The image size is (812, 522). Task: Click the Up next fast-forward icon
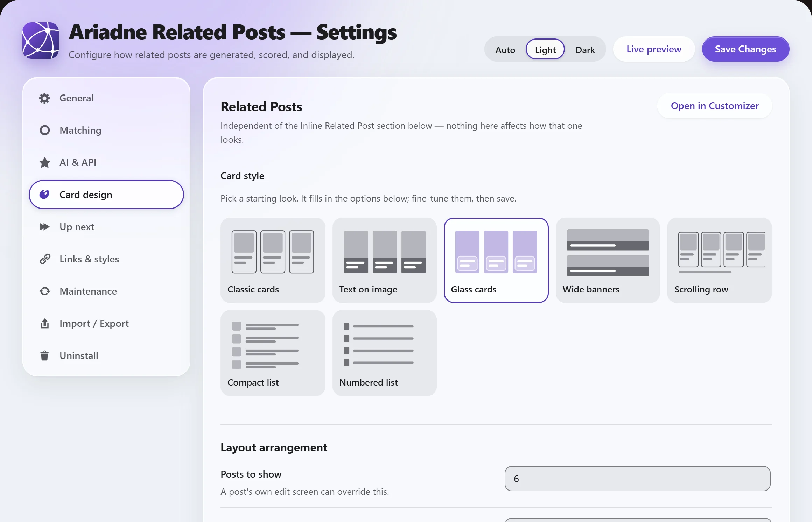[x=44, y=227]
